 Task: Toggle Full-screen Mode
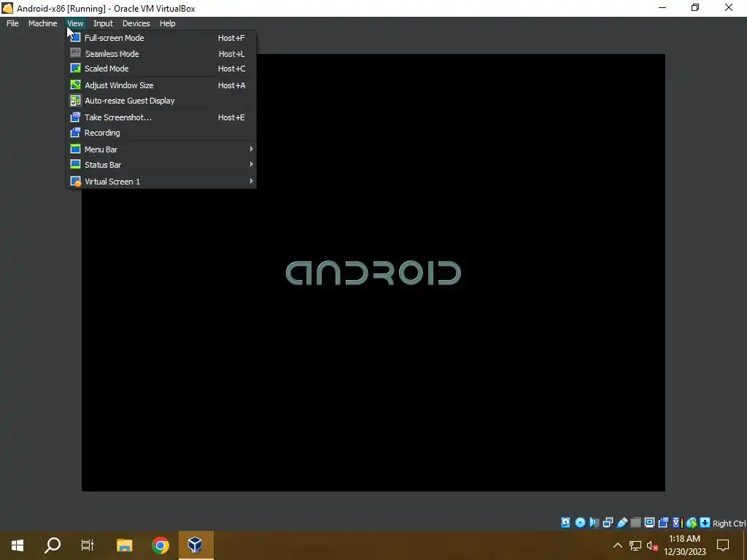[161, 38]
